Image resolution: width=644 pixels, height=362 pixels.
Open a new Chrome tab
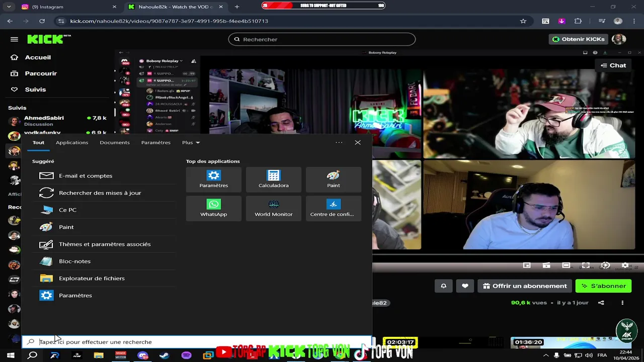click(x=237, y=7)
